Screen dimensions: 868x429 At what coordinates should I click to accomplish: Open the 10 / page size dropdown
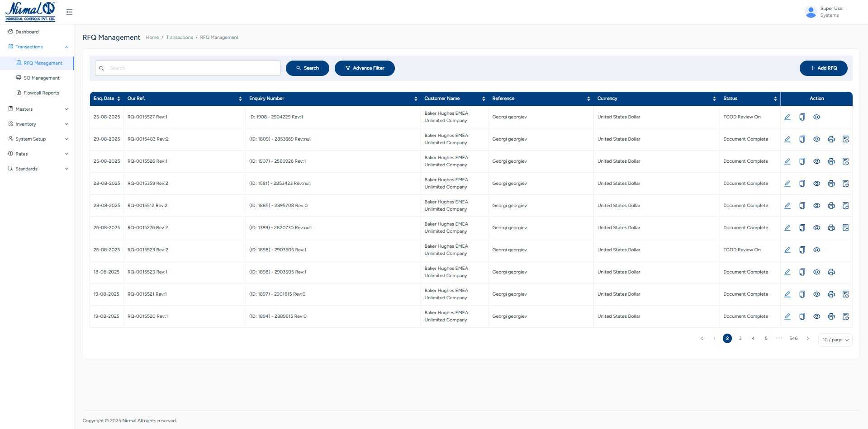coord(835,339)
